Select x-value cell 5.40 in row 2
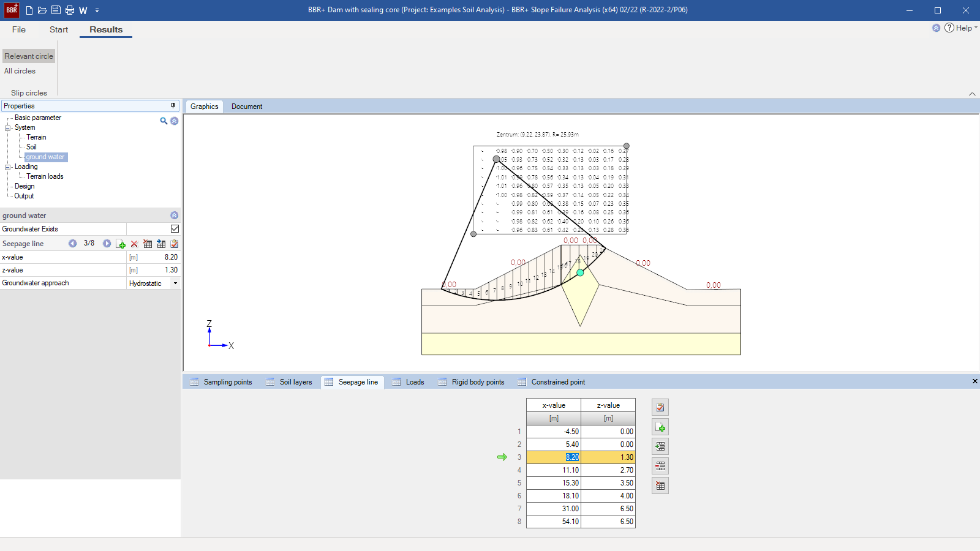The height and width of the screenshot is (551, 980). (x=554, y=444)
